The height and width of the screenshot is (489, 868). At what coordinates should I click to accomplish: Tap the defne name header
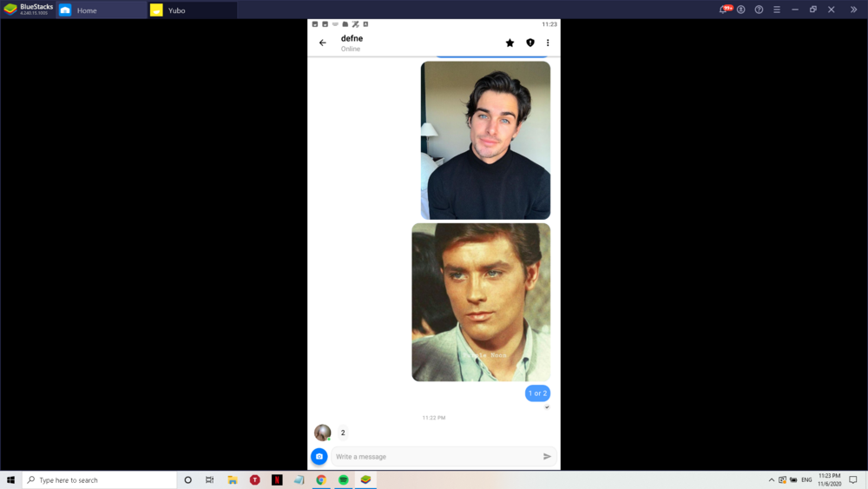point(352,38)
